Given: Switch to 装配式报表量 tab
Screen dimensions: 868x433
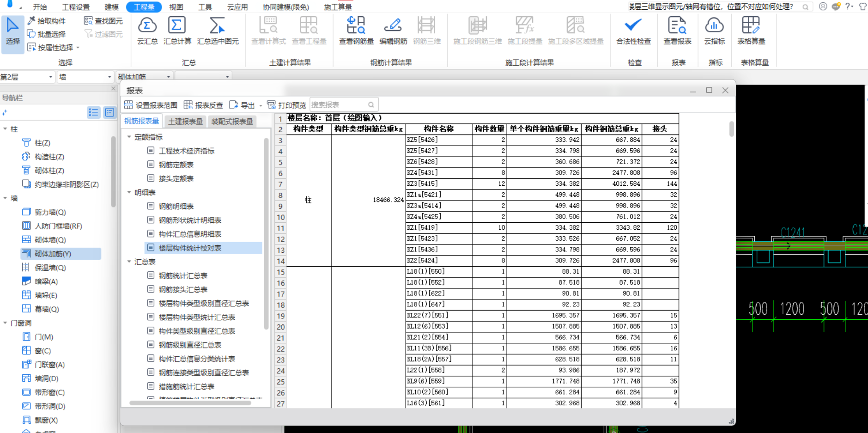Looking at the screenshot, I should 232,122.
